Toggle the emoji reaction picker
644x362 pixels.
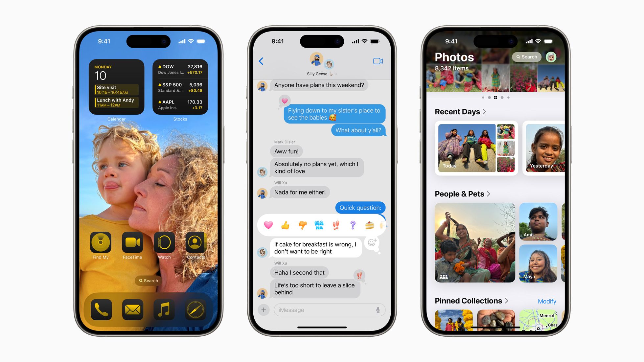coord(372,242)
